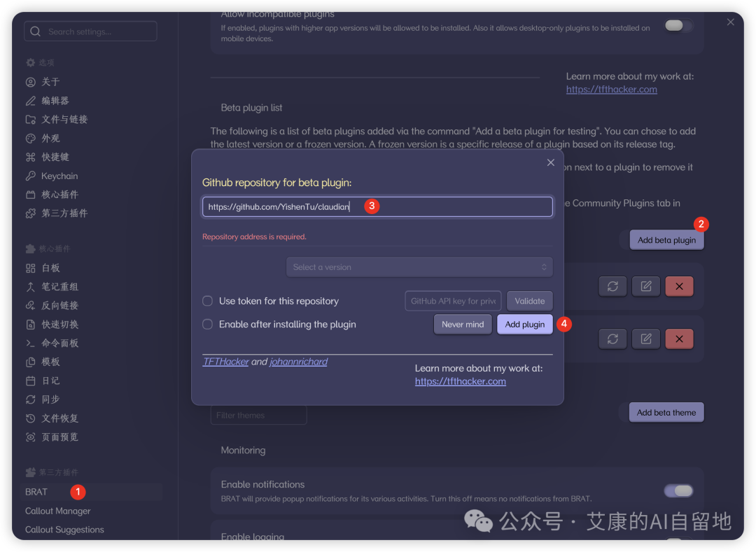Click the upper plugin's refresh icon button
This screenshot has height=552, width=756.
[x=612, y=287]
